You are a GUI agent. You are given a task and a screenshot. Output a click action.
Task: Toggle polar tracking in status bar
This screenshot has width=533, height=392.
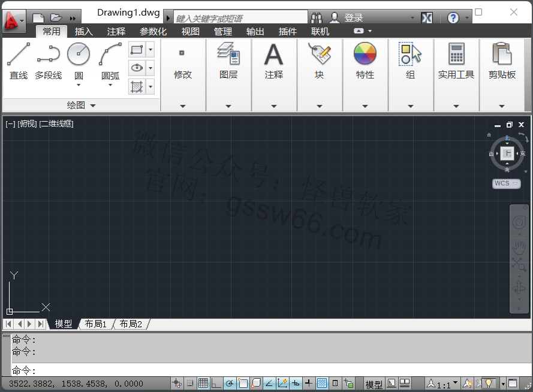(230, 384)
